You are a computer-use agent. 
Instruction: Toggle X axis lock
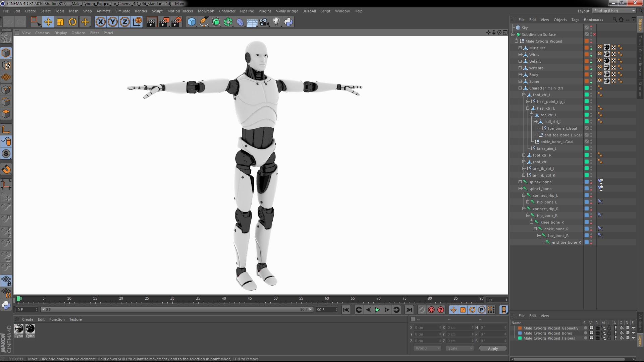(100, 22)
